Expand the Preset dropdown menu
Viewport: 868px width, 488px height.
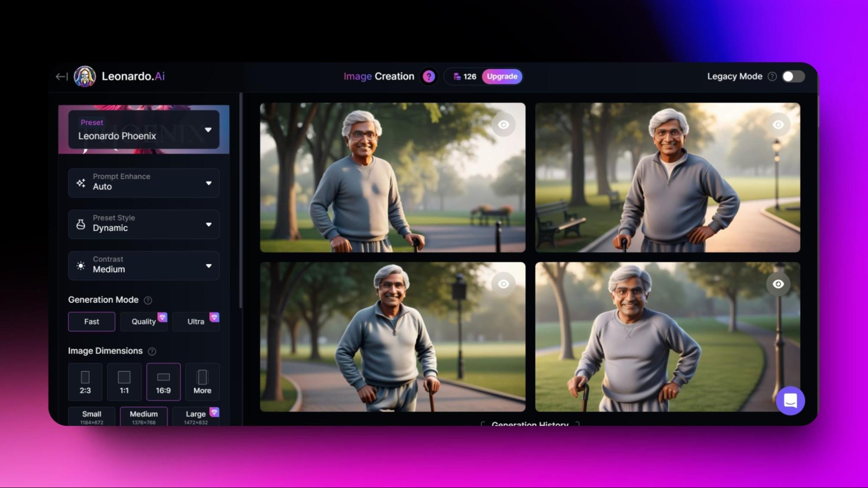(x=208, y=130)
